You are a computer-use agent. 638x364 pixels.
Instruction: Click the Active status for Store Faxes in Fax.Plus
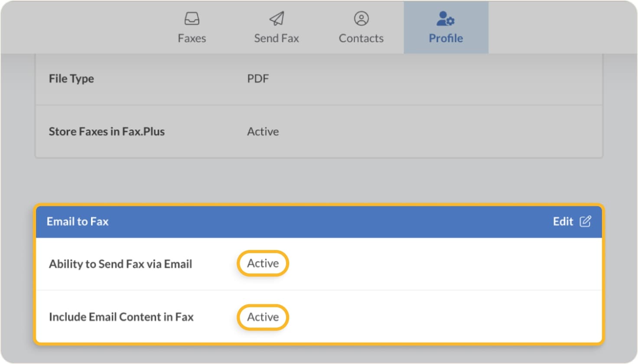(x=263, y=131)
